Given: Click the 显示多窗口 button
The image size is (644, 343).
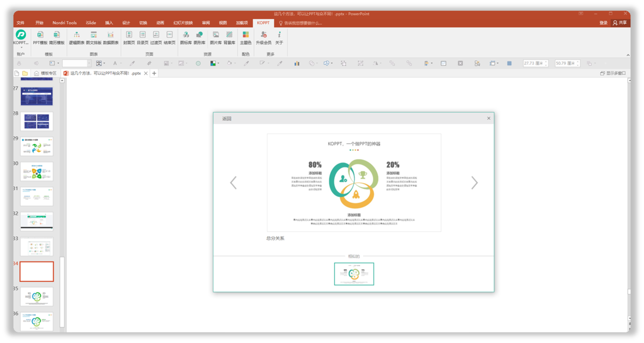Looking at the screenshot, I should pyautogui.click(x=613, y=73).
